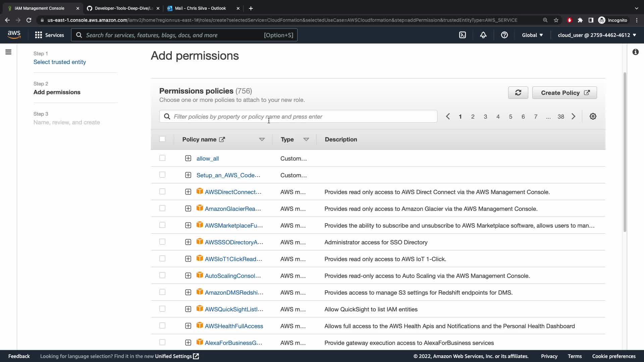The image size is (644, 362).
Task: Select the AWSHealthFullAccess policy checkbox
Action: click(162, 325)
